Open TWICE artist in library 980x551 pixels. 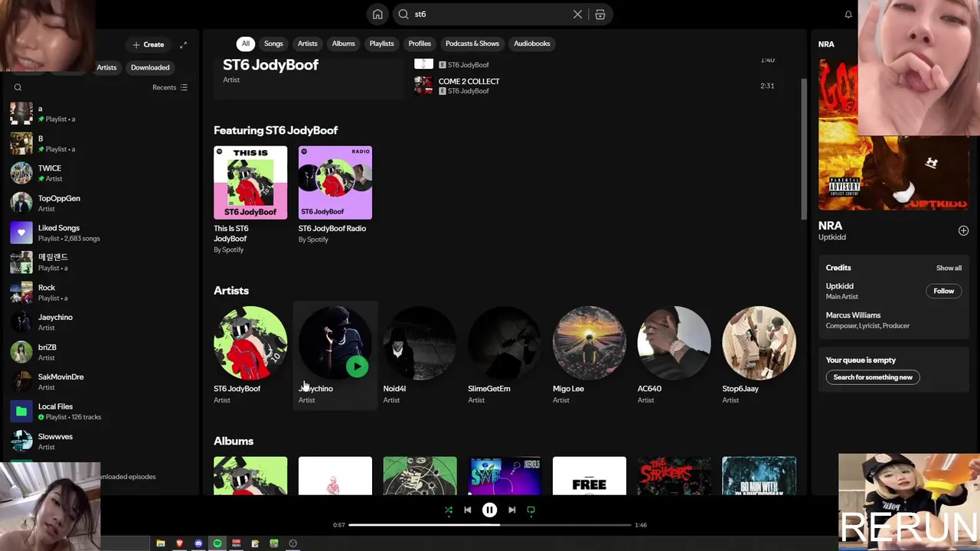point(100,173)
